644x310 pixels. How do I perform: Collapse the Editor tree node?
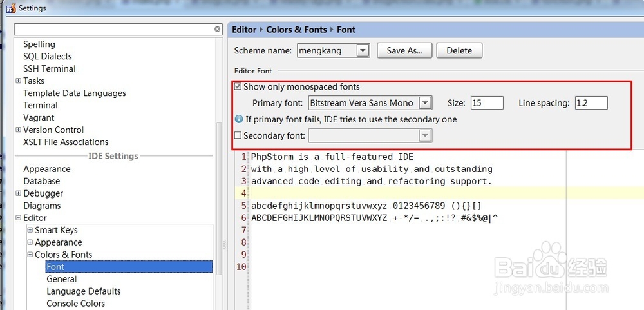click(x=18, y=218)
